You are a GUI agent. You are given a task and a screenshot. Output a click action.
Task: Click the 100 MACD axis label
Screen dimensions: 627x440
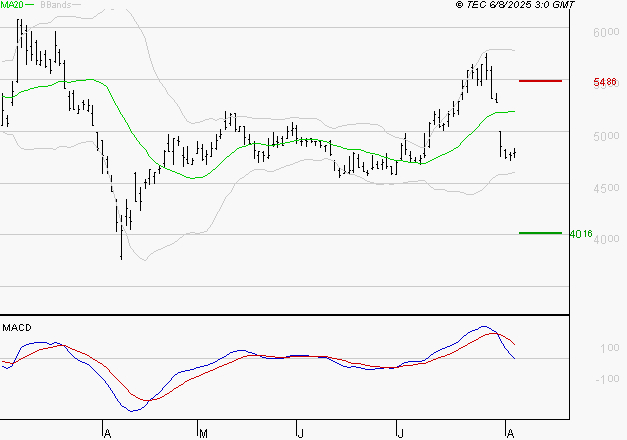tap(610, 348)
